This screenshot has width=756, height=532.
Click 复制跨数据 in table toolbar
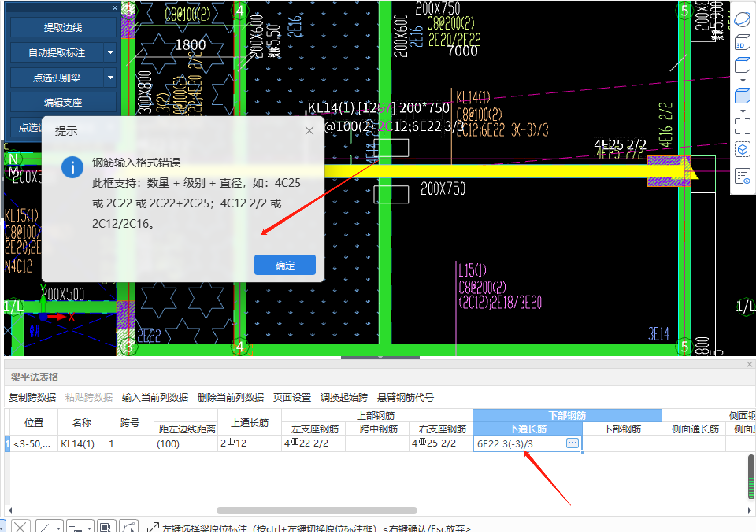[32, 397]
